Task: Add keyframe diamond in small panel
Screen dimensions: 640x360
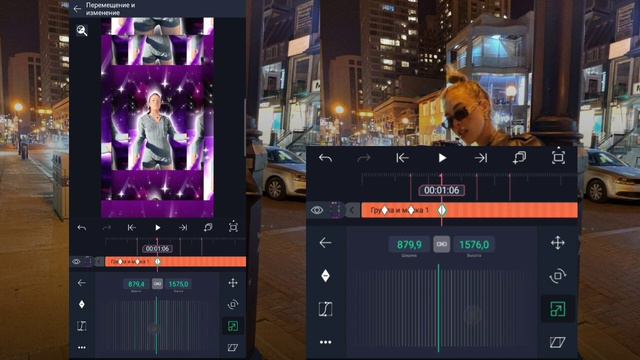Action: pos(82,304)
